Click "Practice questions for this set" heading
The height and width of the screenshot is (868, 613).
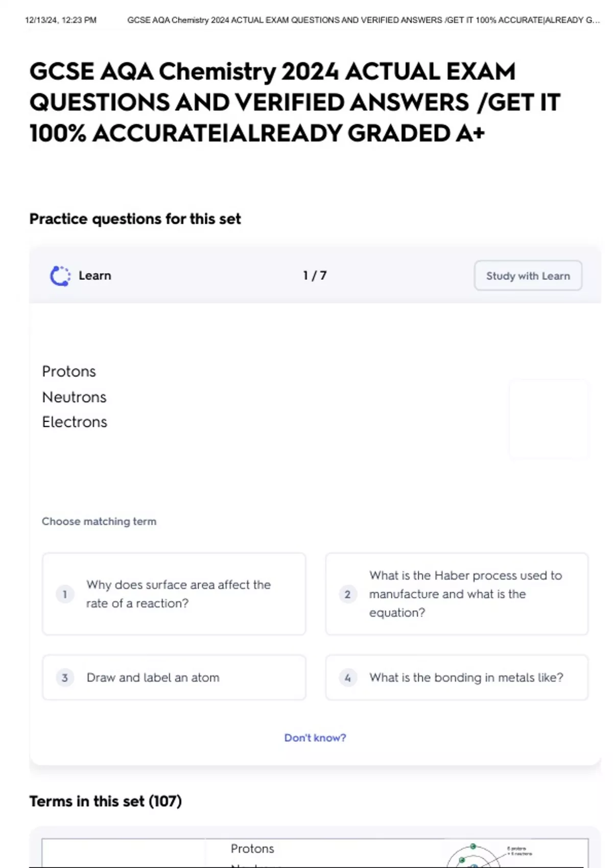135,219
